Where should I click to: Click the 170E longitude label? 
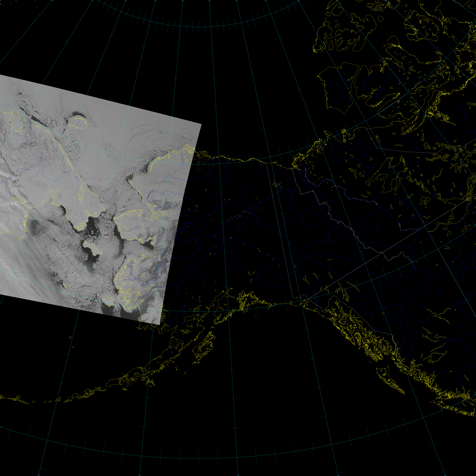[x=92, y=1]
